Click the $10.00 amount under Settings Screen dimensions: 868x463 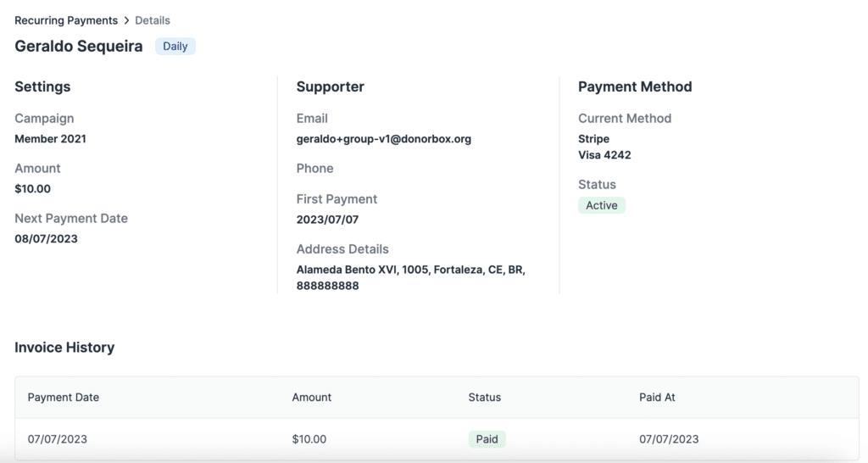click(33, 189)
